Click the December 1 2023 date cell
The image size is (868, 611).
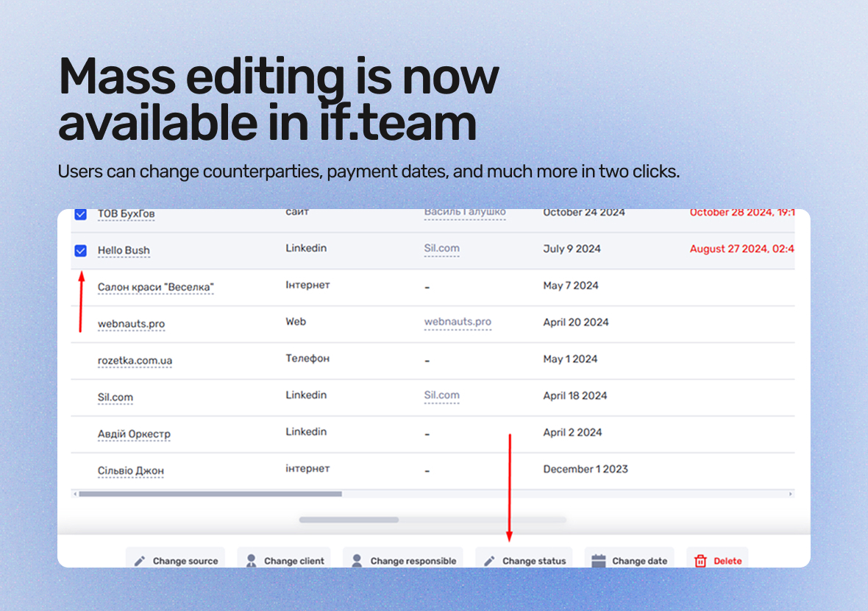(x=586, y=469)
